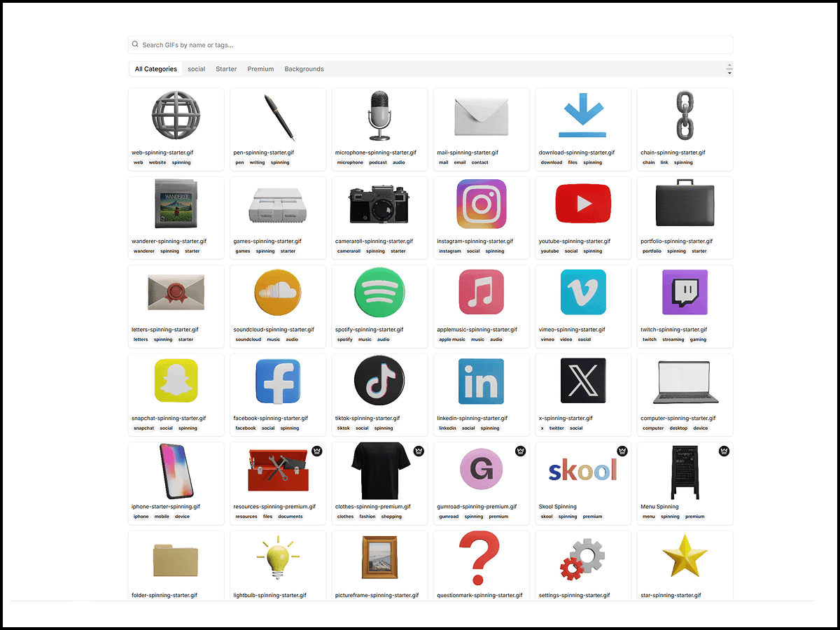Click the fashion tag on clothes card
Image resolution: width=840 pixels, height=630 pixels.
click(367, 517)
